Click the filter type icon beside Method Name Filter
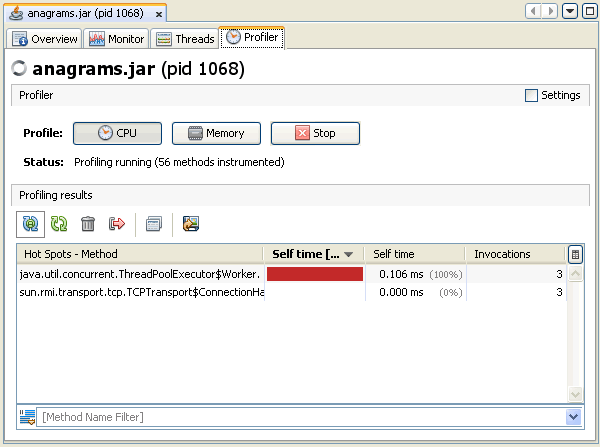Image resolution: width=600 pixels, height=447 pixels. (x=28, y=416)
